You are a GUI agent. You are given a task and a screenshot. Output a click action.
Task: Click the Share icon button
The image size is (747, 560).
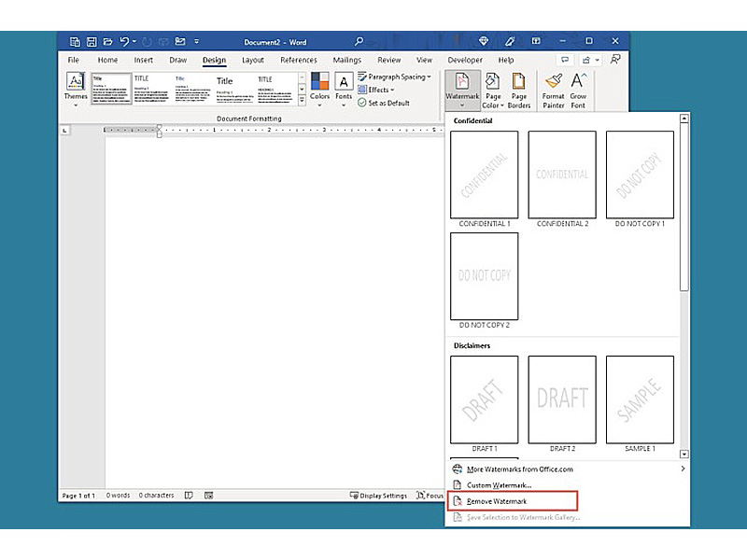click(x=590, y=60)
